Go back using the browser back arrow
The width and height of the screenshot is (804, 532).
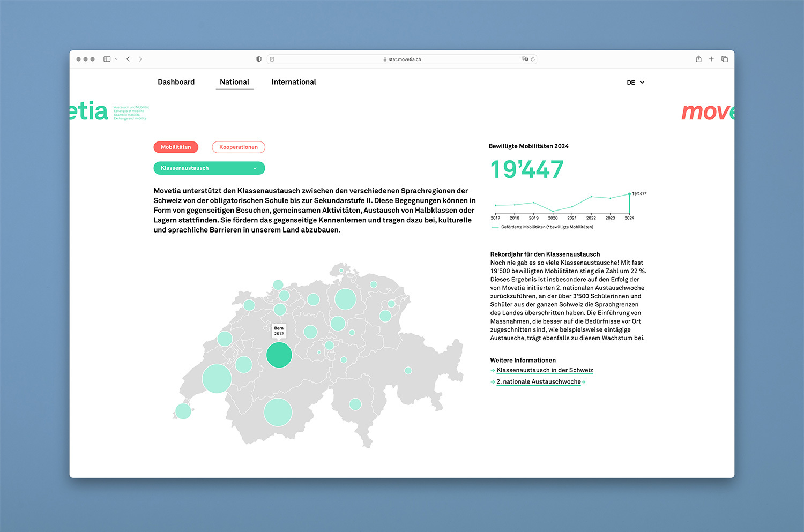tap(128, 59)
